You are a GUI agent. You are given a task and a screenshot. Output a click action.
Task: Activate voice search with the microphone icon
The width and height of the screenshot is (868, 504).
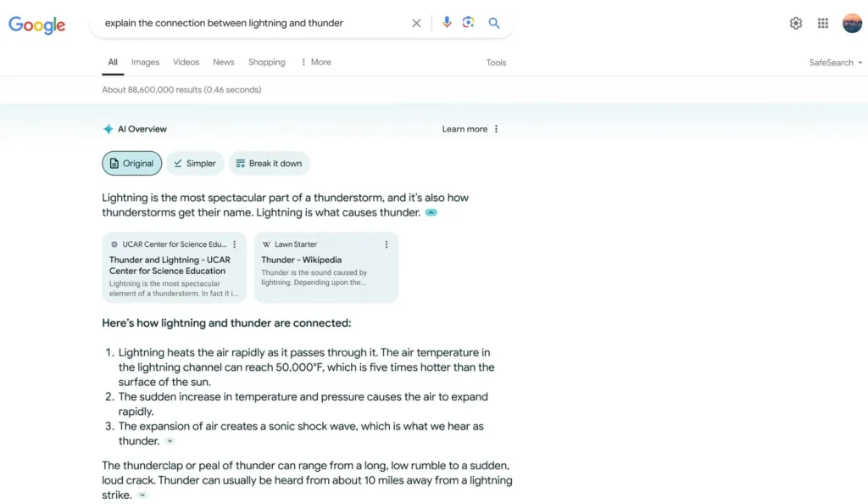(x=447, y=23)
